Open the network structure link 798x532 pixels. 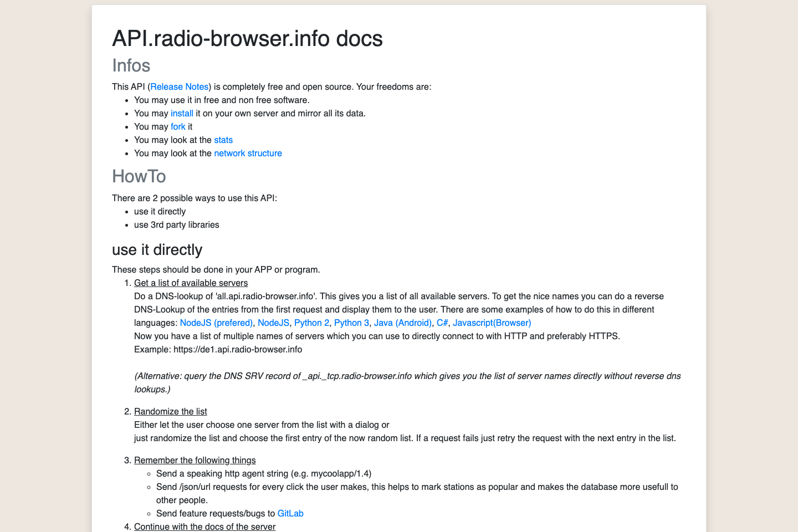[x=248, y=153]
